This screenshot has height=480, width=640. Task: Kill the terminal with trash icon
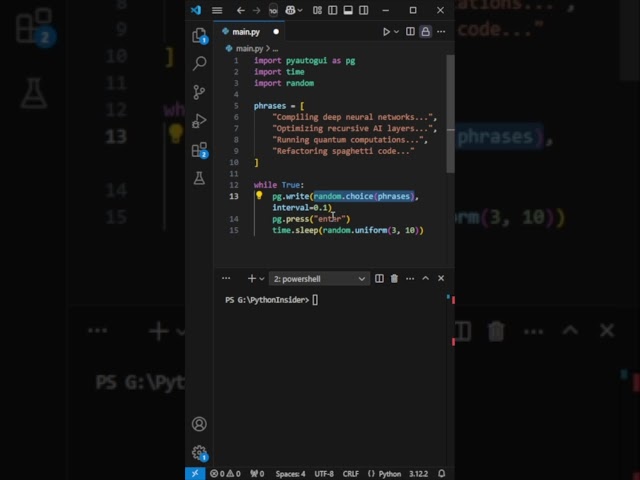click(x=394, y=278)
